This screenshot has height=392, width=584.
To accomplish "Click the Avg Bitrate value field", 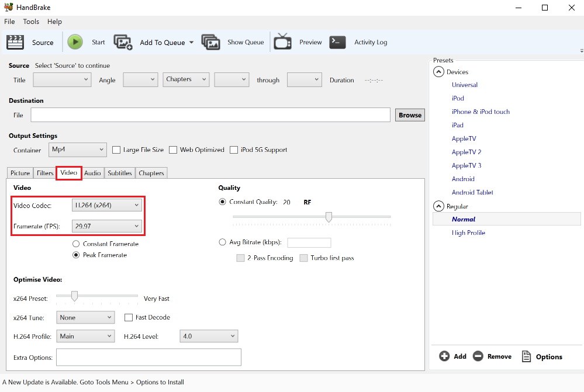I will tap(309, 242).
